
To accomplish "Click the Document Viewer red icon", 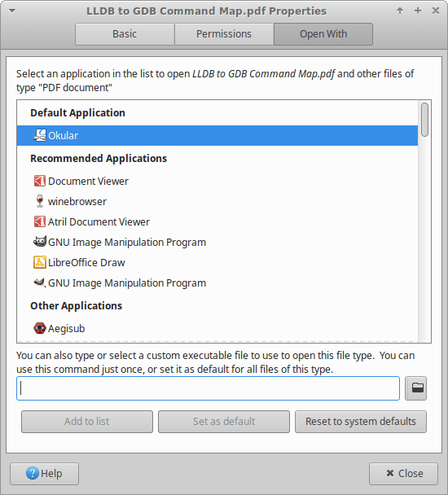I will tap(40, 182).
